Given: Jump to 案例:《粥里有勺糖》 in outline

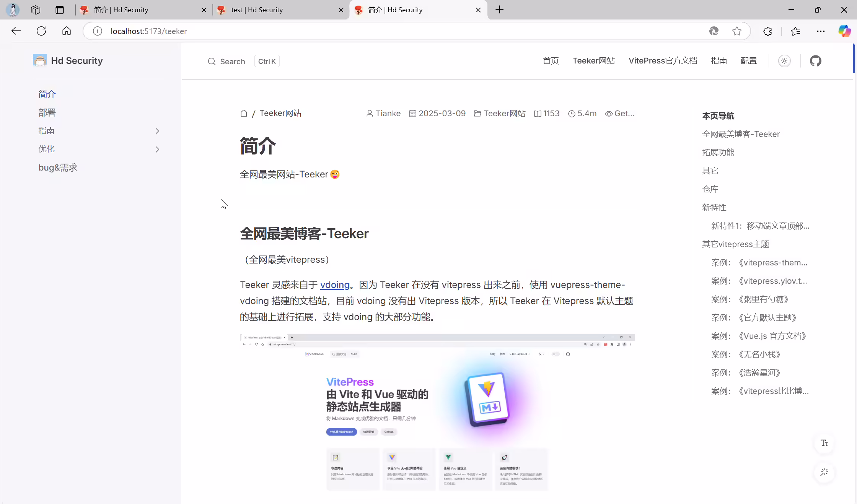Looking at the screenshot, I should 750,299.
